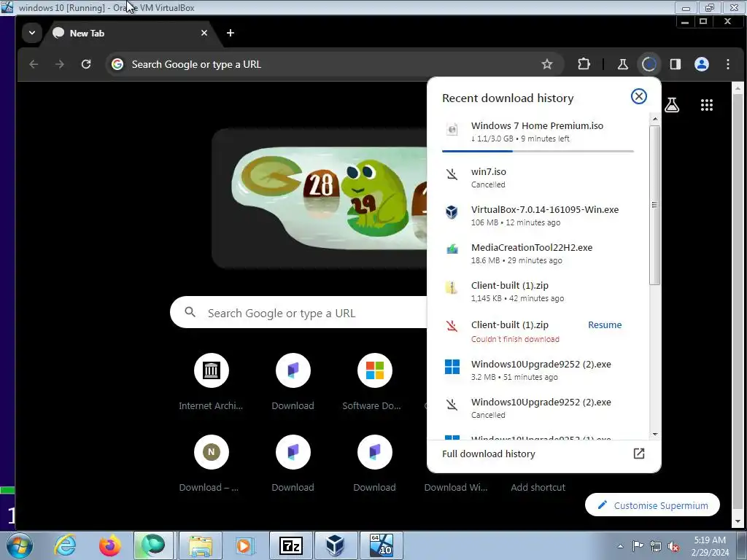Image resolution: width=747 pixels, height=560 pixels.
Task: Open the Google apps grid icon
Action: (x=706, y=105)
